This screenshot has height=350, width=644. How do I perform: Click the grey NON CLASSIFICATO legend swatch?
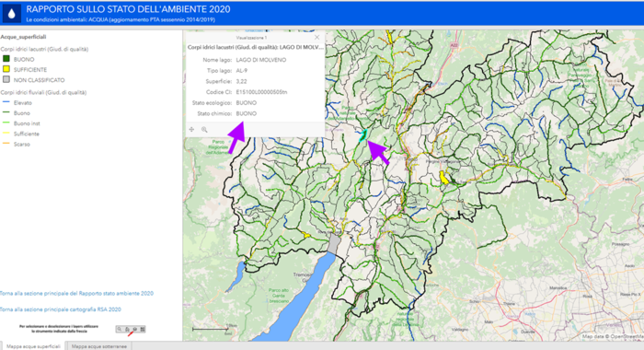(x=6, y=79)
